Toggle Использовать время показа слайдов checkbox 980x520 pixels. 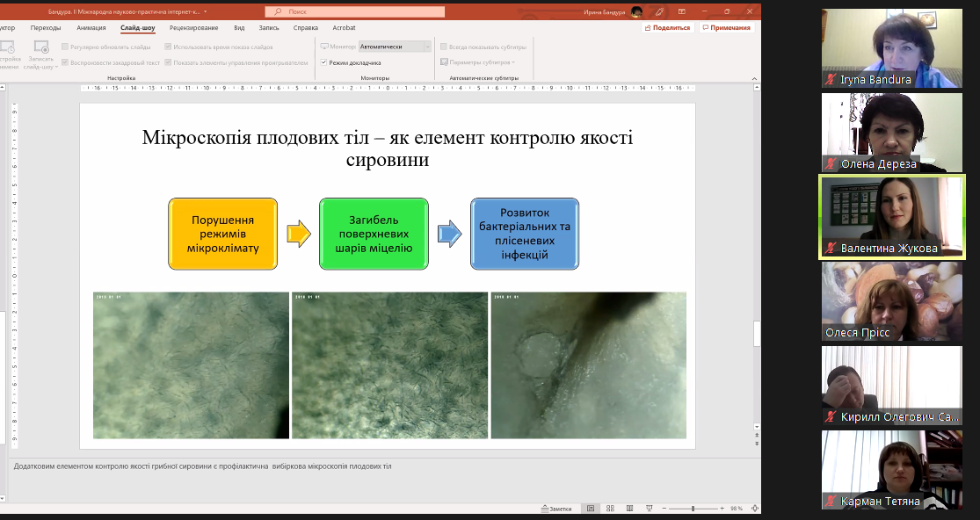coord(169,47)
